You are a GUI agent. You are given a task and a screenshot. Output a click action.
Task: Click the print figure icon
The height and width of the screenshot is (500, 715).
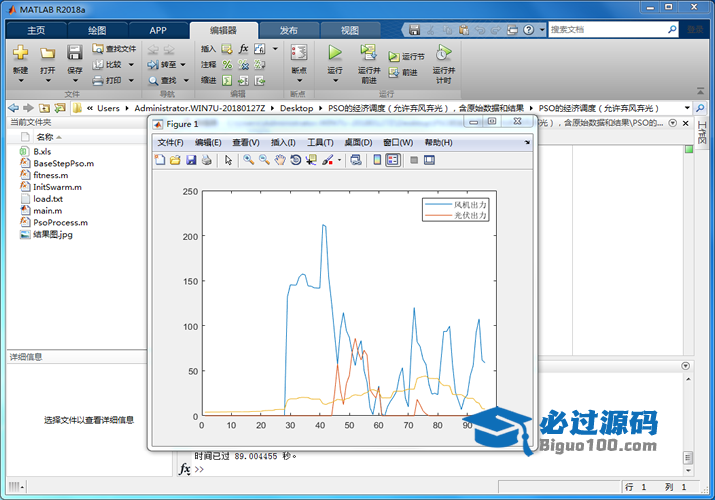(x=206, y=160)
